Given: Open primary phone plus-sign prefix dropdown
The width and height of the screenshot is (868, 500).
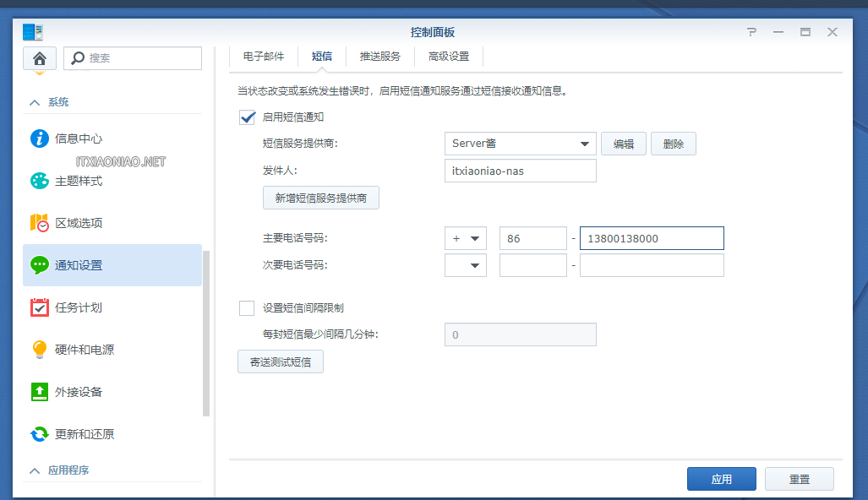Looking at the screenshot, I should (x=466, y=239).
